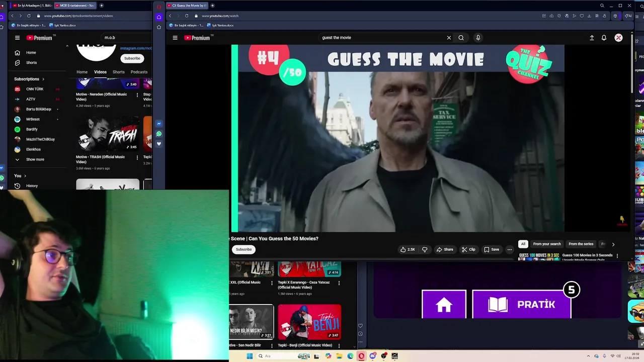
Task: Share the Guess the Movie video
Action: coord(445,249)
